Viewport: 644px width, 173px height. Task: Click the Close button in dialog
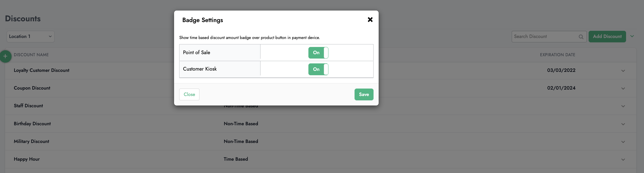[x=189, y=94]
